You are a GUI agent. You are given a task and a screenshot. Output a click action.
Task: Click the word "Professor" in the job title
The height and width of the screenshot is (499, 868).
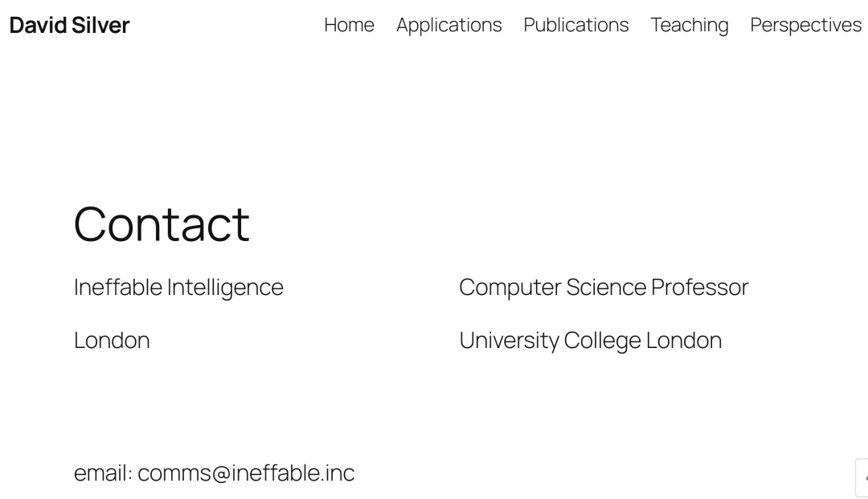click(699, 287)
